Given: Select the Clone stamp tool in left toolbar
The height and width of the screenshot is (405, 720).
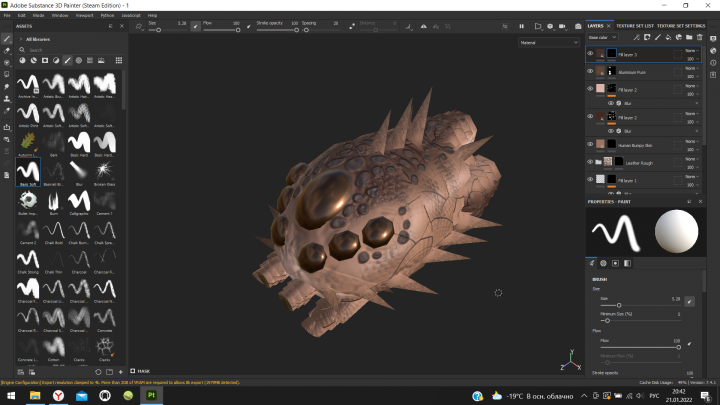Looking at the screenshot, I should point(7,99).
